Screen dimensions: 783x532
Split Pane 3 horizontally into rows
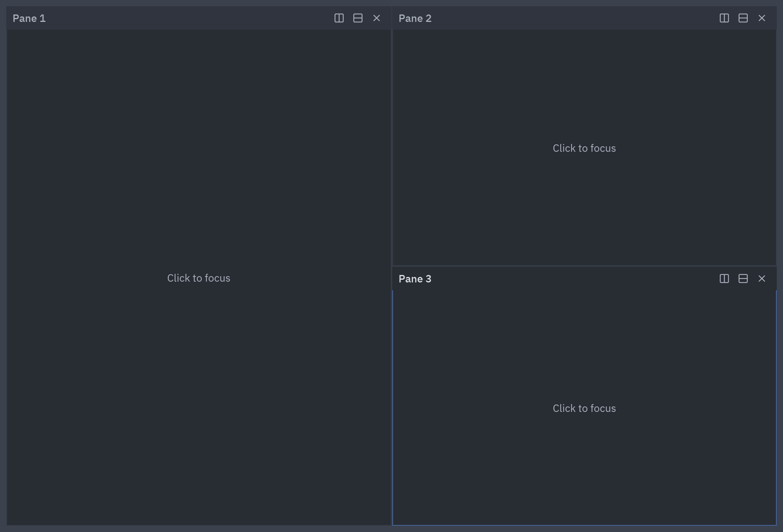pyautogui.click(x=743, y=279)
